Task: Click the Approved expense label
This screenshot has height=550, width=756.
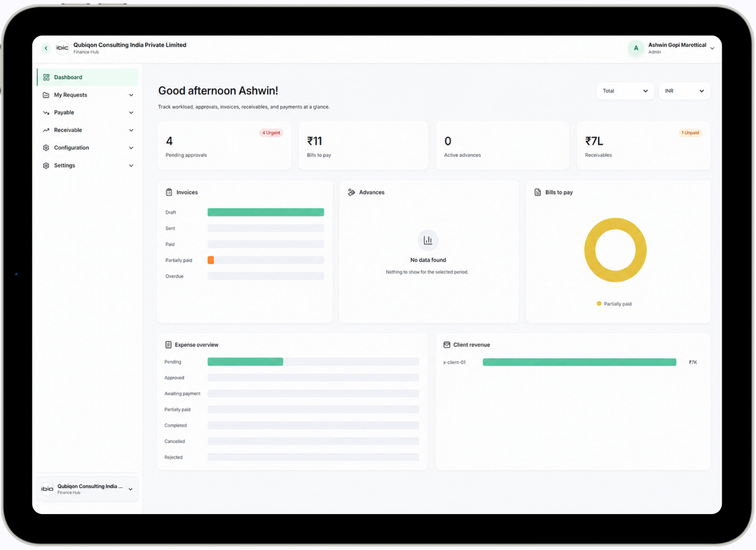Action: pyautogui.click(x=174, y=378)
